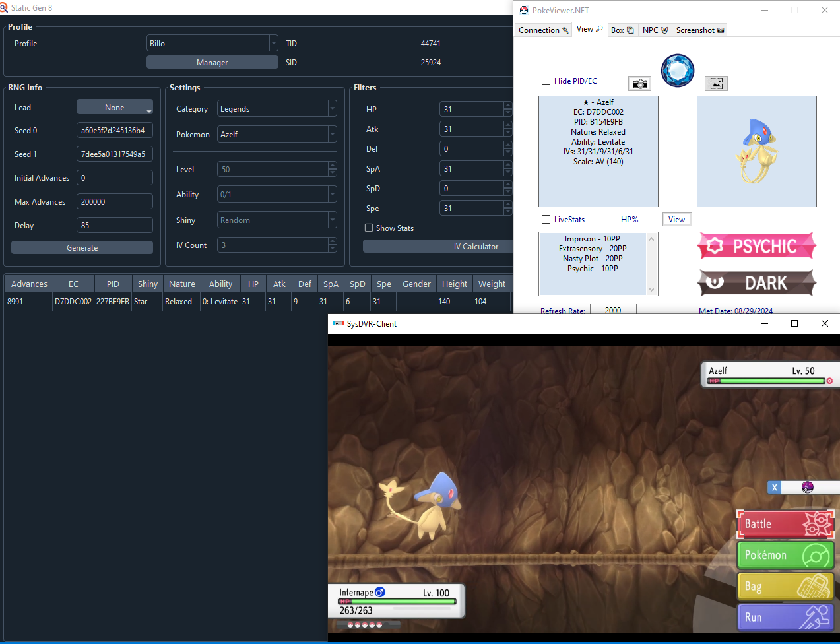
Task: Select the Pokémon option in game
Action: pyautogui.click(x=785, y=555)
